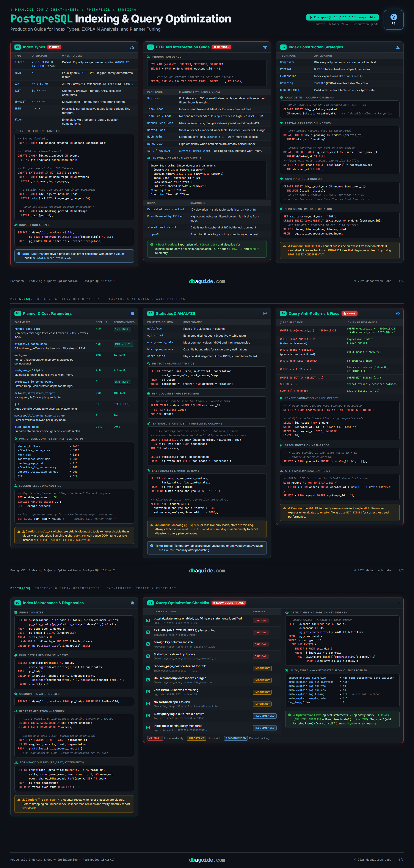Toggle the pg_stat_statements enabled checkbox
The image size is (414, 868).
[x=148, y=620]
